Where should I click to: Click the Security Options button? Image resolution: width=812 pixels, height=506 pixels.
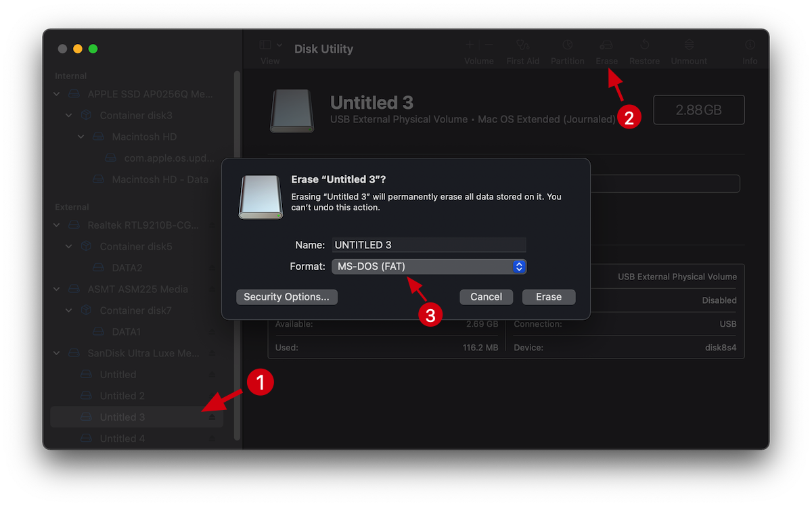pos(286,296)
